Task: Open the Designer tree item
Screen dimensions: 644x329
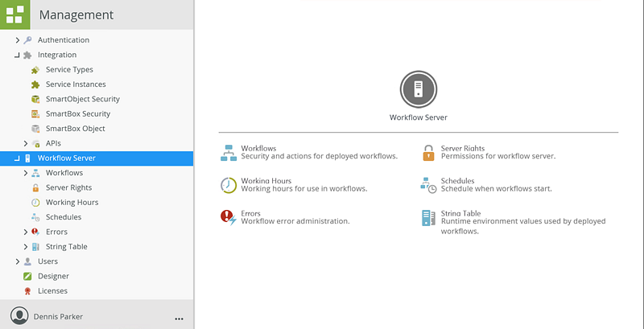Action: click(x=53, y=276)
